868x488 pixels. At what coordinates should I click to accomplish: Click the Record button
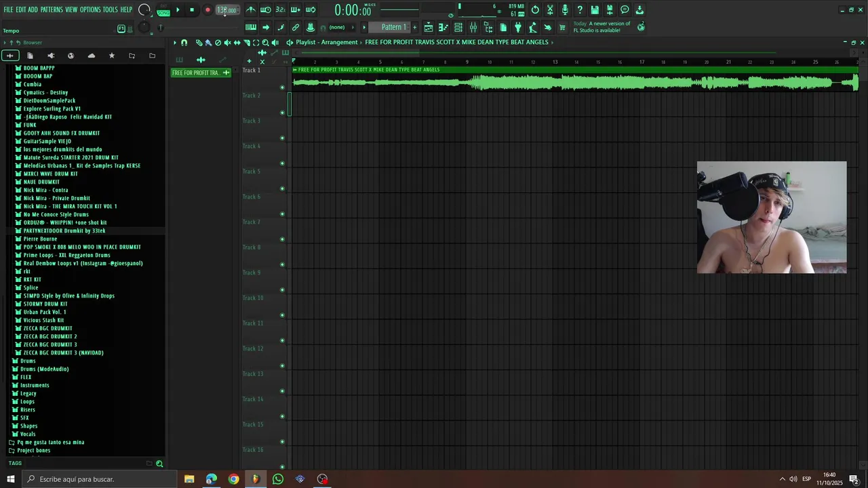click(x=208, y=9)
